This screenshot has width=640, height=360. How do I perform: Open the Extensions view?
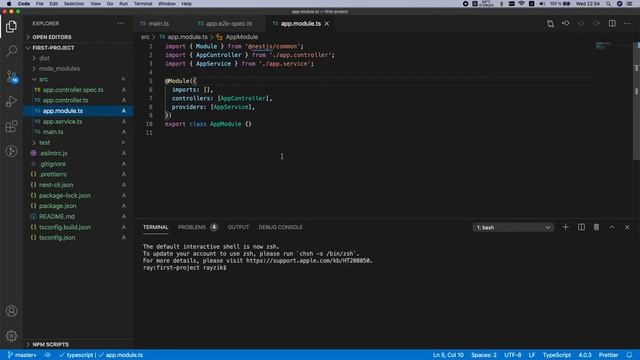click(x=11, y=126)
